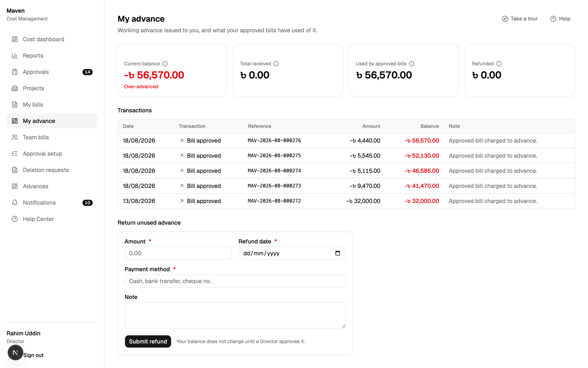588x368 pixels.
Task: Click the Help link at top right
Action: [x=560, y=19]
